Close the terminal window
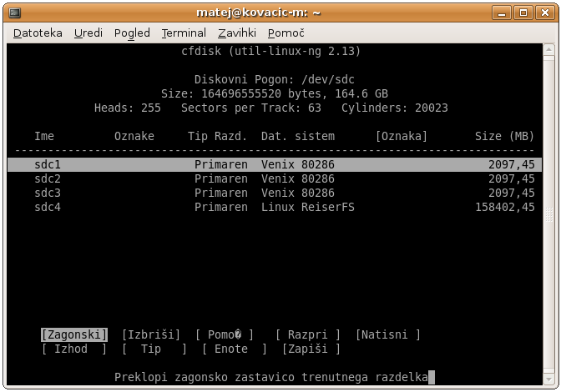Viewport: 561px width, 392px height. coord(544,13)
